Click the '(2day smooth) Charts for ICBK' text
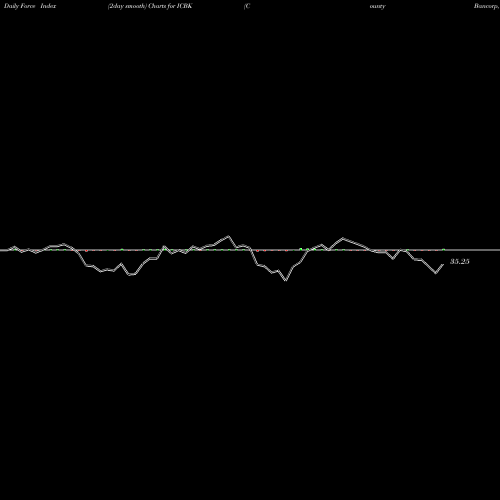The width and height of the screenshot is (500, 500). [150, 6]
